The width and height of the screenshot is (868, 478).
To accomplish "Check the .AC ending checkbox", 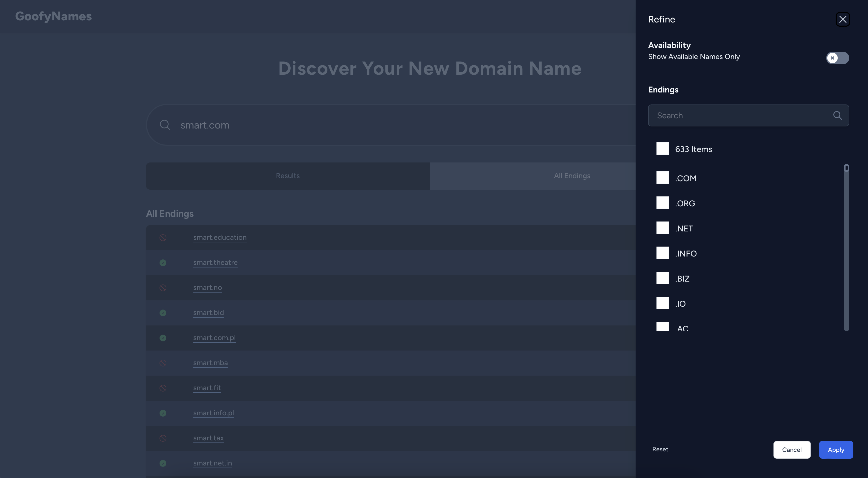I will coord(662,327).
